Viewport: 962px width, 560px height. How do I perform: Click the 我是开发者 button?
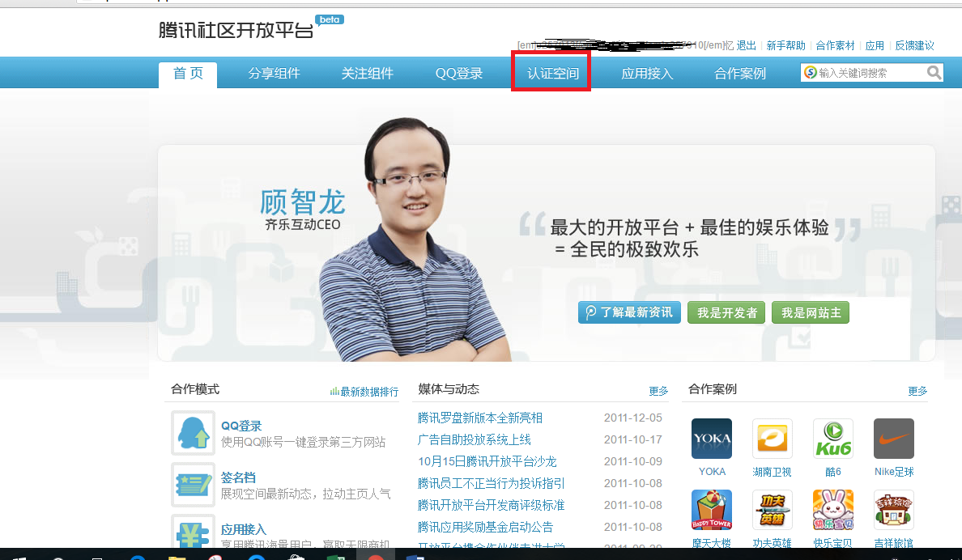(726, 312)
